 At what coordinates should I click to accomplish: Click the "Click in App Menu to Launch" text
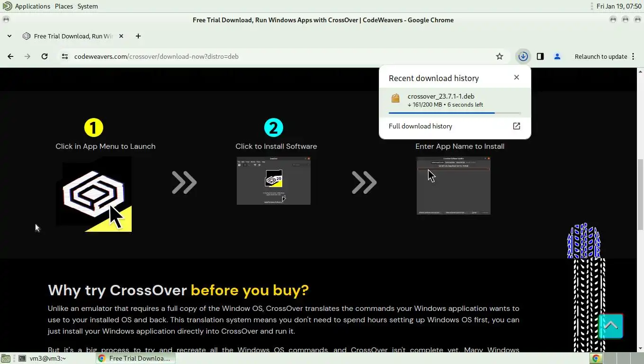[x=106, y=146]
